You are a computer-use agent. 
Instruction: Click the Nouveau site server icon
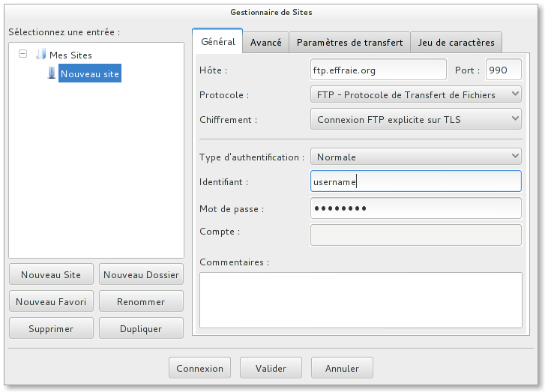(51, 73)
